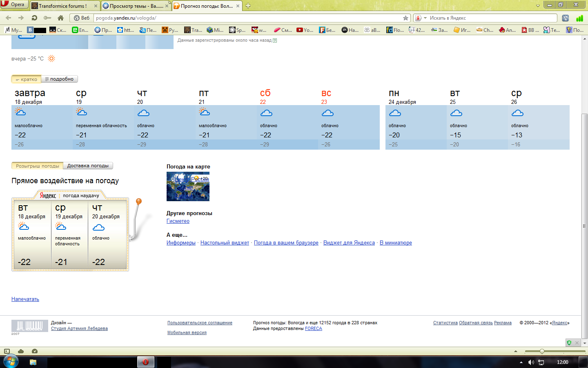Go back to the previous page
Viewport: 588px width, 368px height.
9,18
